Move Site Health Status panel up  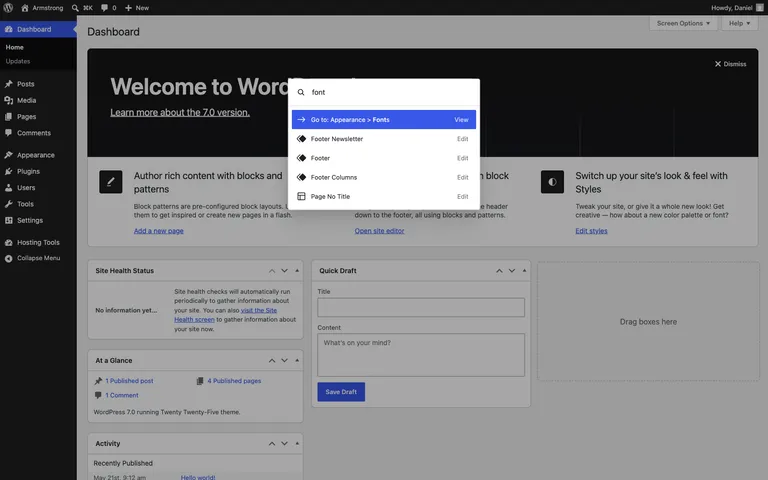coord(272,271)
